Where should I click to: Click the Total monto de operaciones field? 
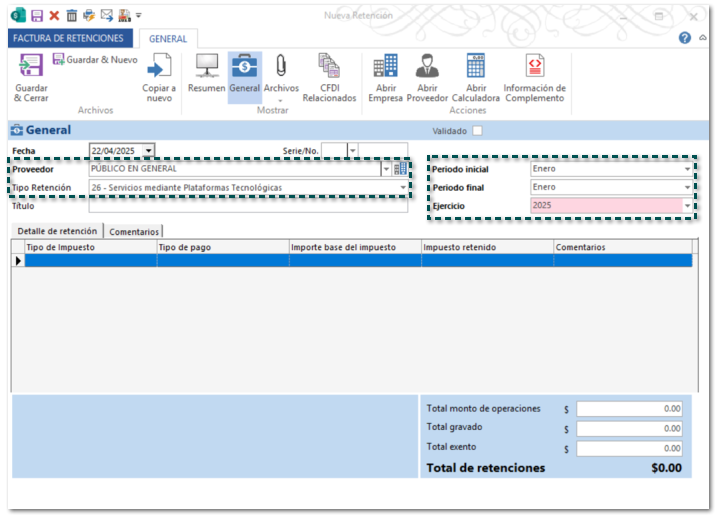click(630, 409)
